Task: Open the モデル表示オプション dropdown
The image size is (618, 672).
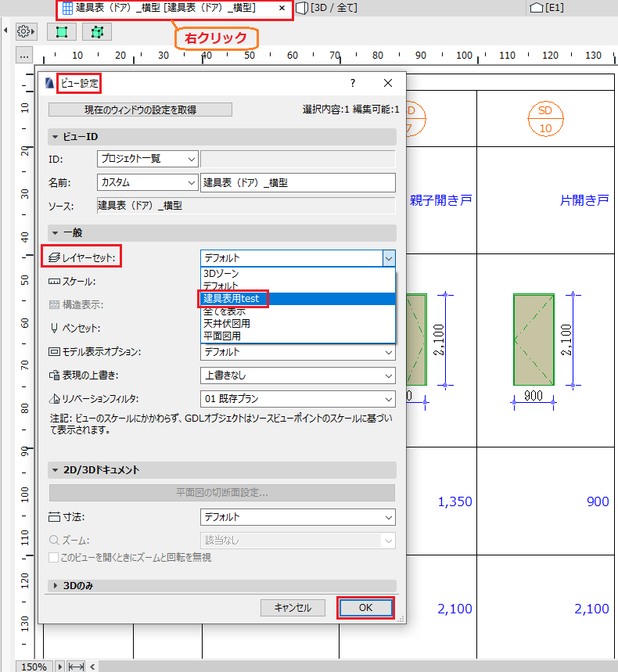Action: coord(297,352)
